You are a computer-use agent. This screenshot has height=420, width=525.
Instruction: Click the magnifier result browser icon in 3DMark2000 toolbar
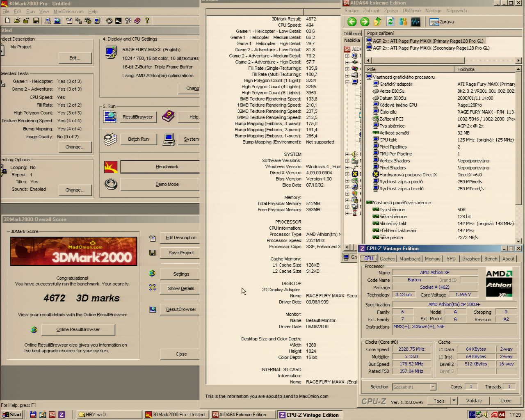(57, 21)
